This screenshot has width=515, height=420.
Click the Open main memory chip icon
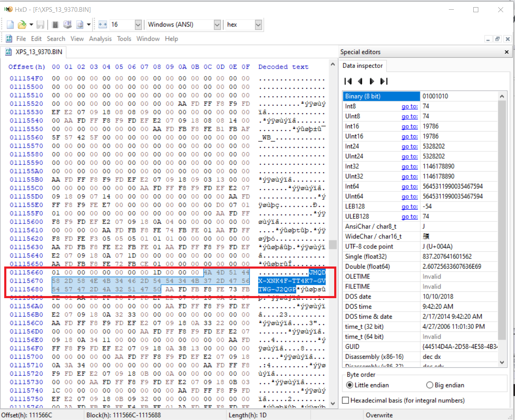point(55,25)
